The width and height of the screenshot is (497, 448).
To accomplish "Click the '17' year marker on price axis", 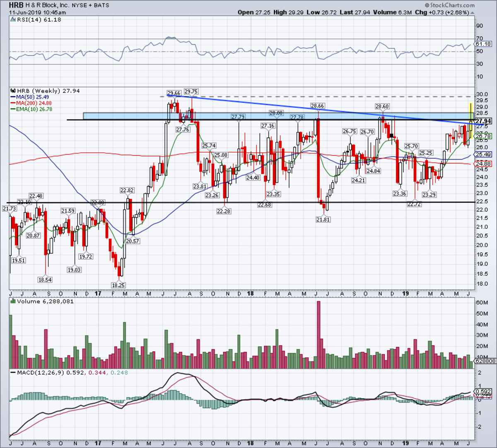I will pyautogui.click(x=98, y=293).
